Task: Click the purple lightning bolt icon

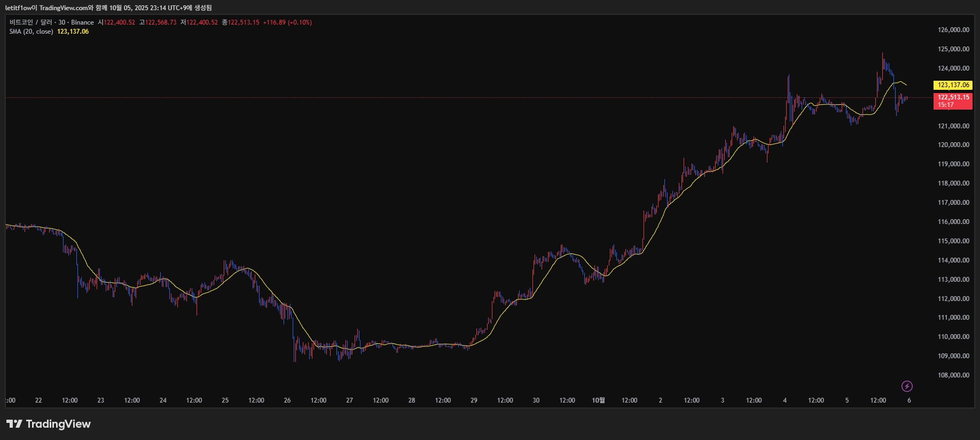Action: [907, 386]
